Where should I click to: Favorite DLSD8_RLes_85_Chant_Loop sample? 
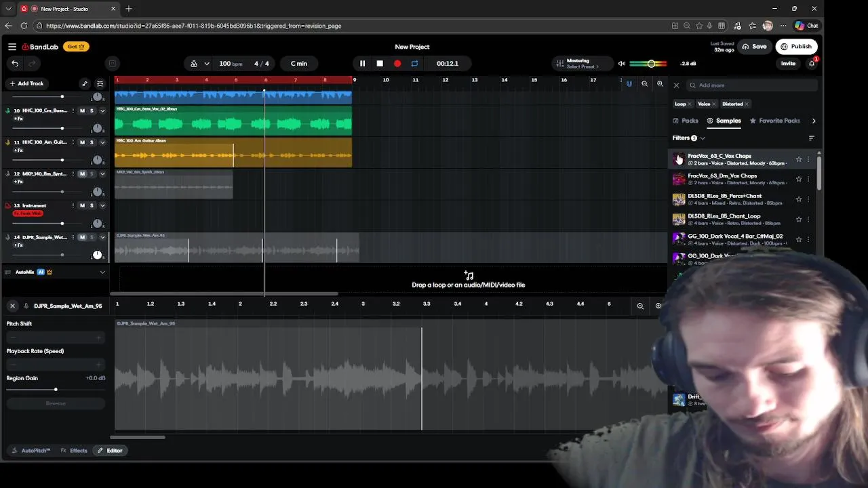pos(799,220)
